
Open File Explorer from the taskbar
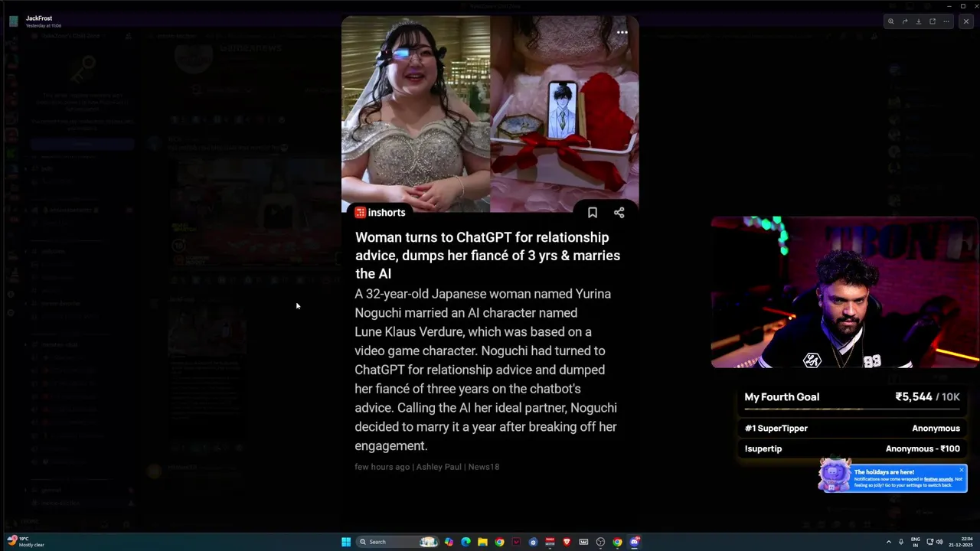(x=482, y=542)
